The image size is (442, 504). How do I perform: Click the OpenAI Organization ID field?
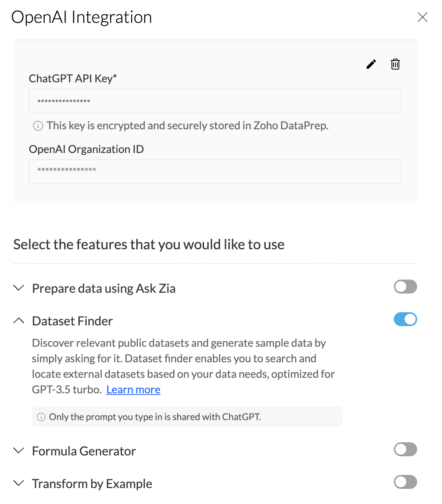pyautogui.click(x=215, y=172)
